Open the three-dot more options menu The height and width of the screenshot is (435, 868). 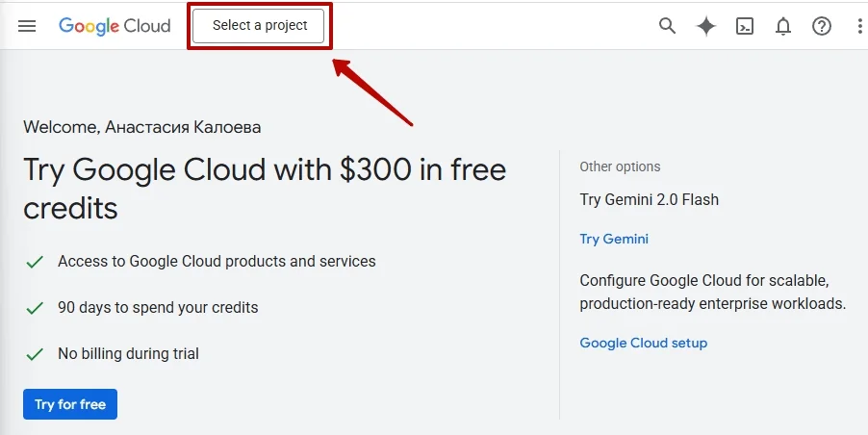[x=859, y=26]
